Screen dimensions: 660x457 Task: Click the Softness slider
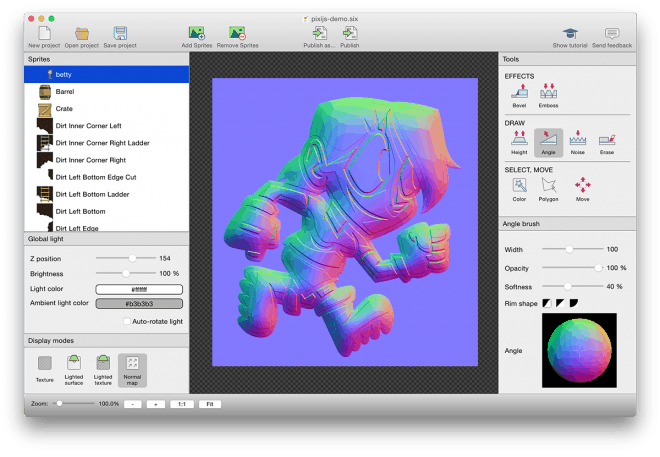[x=572, y=286]
